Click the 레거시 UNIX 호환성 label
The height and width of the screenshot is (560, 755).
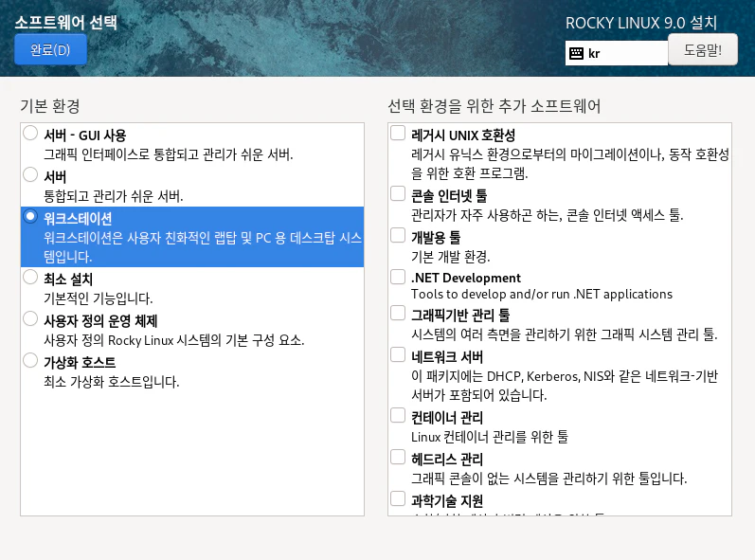click(x=463, y=135)
